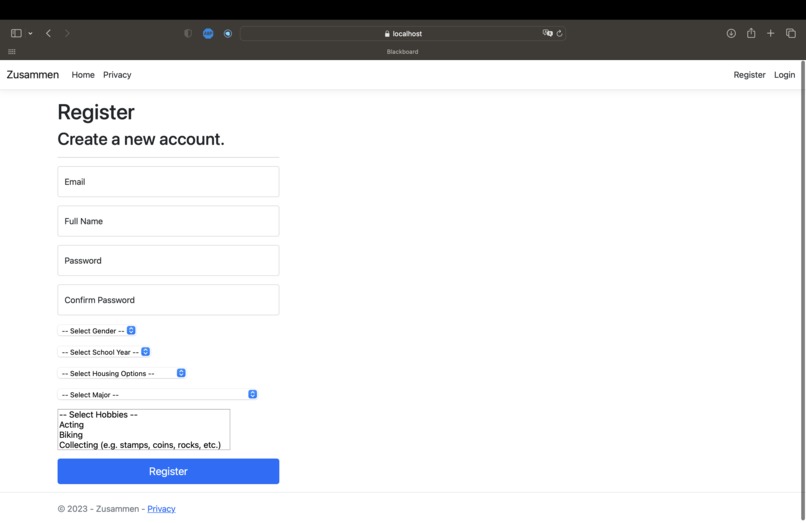Select Biking in hobbies list
806x523 pixels.
click(143, 435)
